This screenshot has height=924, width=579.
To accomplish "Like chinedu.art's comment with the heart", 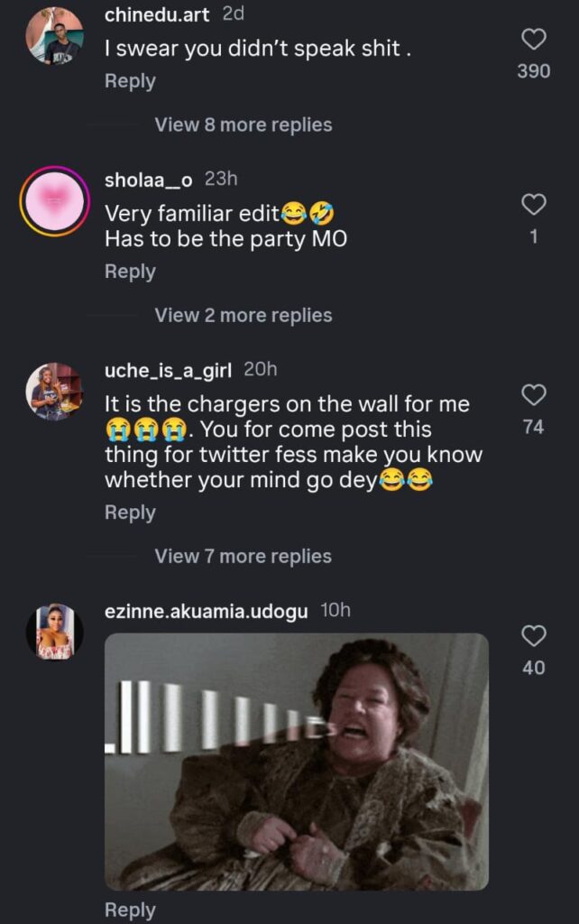I will [534, 39].
